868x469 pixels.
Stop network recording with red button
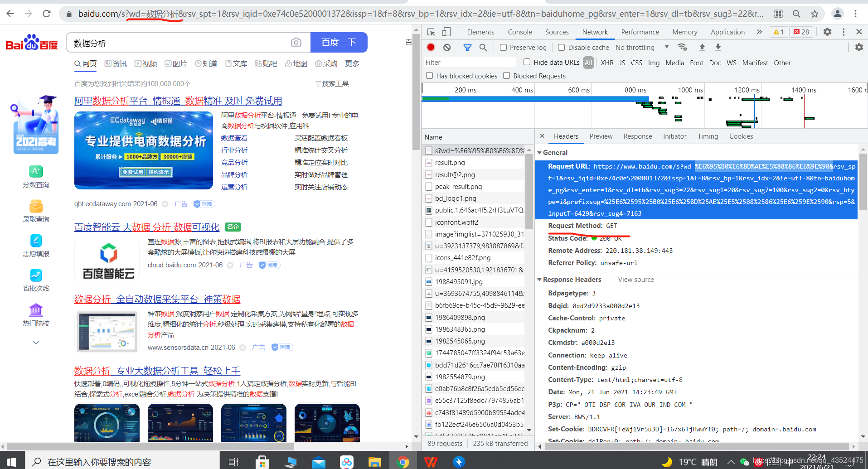click(x=431, y=47)
